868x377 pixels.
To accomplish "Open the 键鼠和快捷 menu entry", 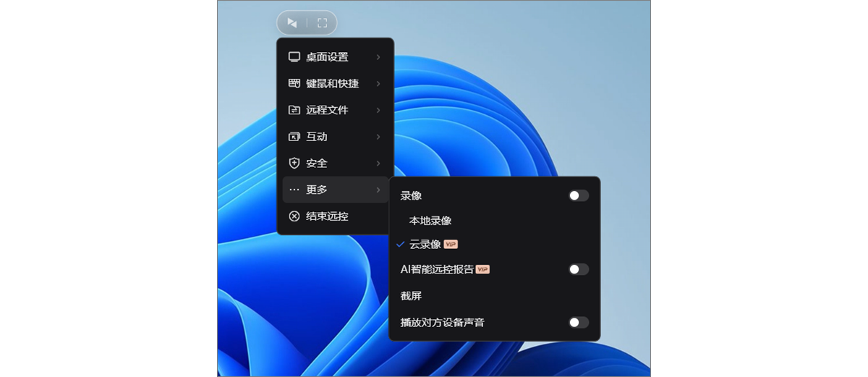I will pos(336,83).
